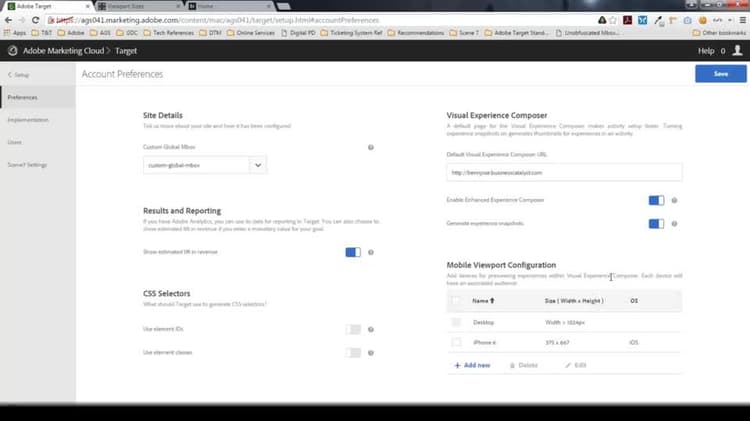Click Edit under viewport table
The height and width of the screenshot is (421, 750).
pos(576,365)
